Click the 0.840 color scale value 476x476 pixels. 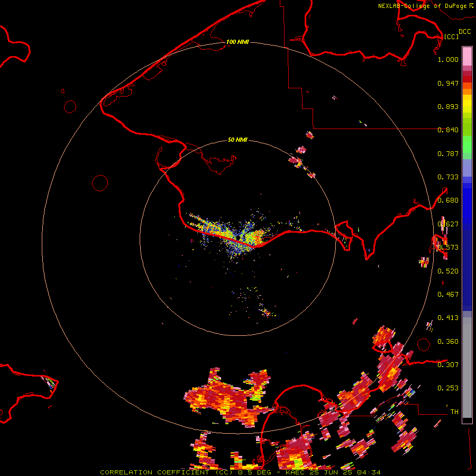[x=448, y=130]
